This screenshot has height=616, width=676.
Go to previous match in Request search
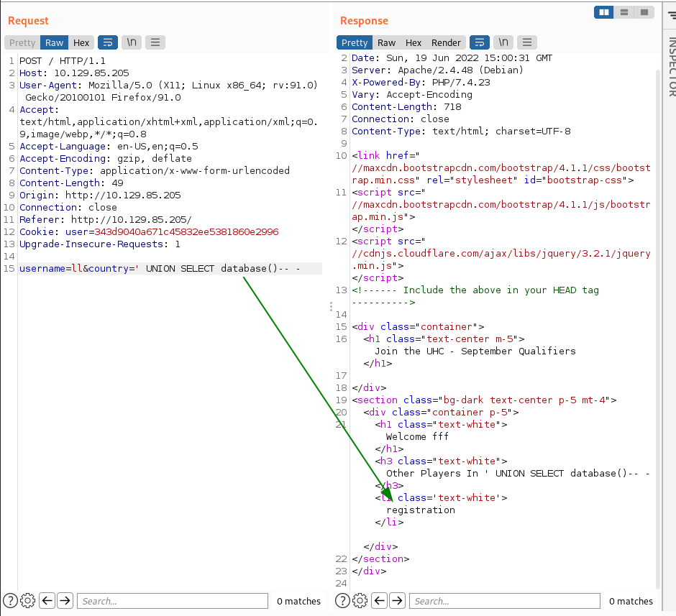47,600
